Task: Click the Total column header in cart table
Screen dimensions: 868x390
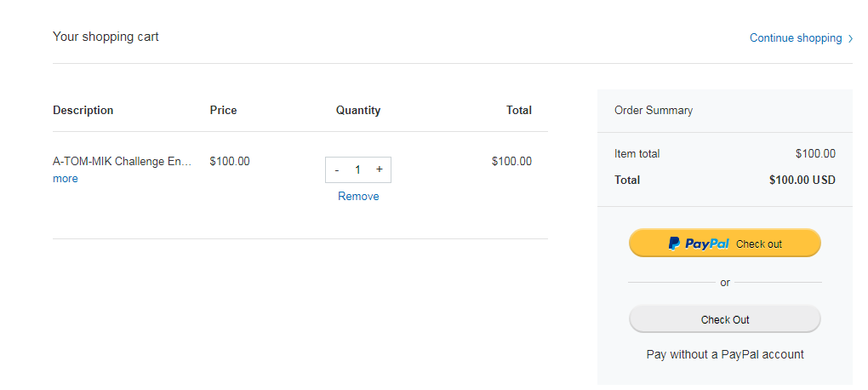Action: pyautogui.click(x=518, y=110)
